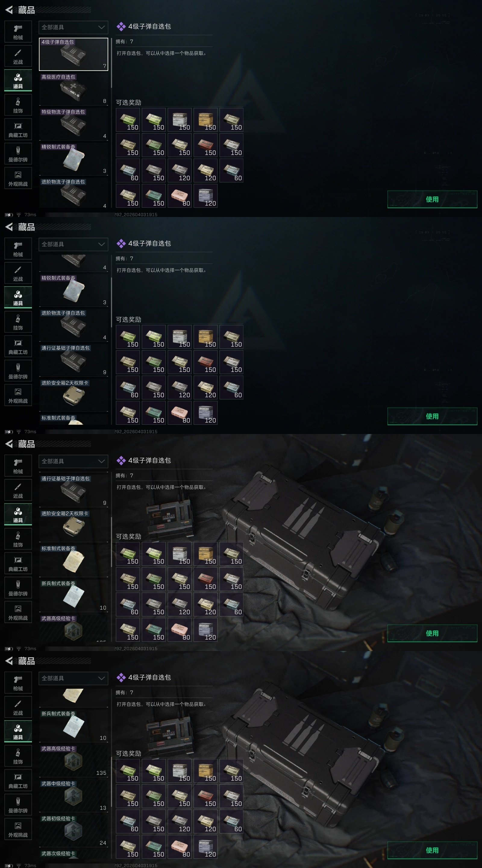Viewport: 482px width, 868px height.
Task: Select the highlighted 4级子弹自选包 list item showing 7
Action: point(74,54)
